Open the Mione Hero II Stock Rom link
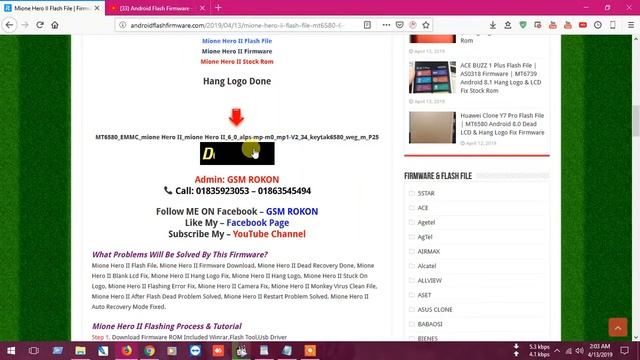Viewport: 640px width, 360px height. (x=237, y=62)
